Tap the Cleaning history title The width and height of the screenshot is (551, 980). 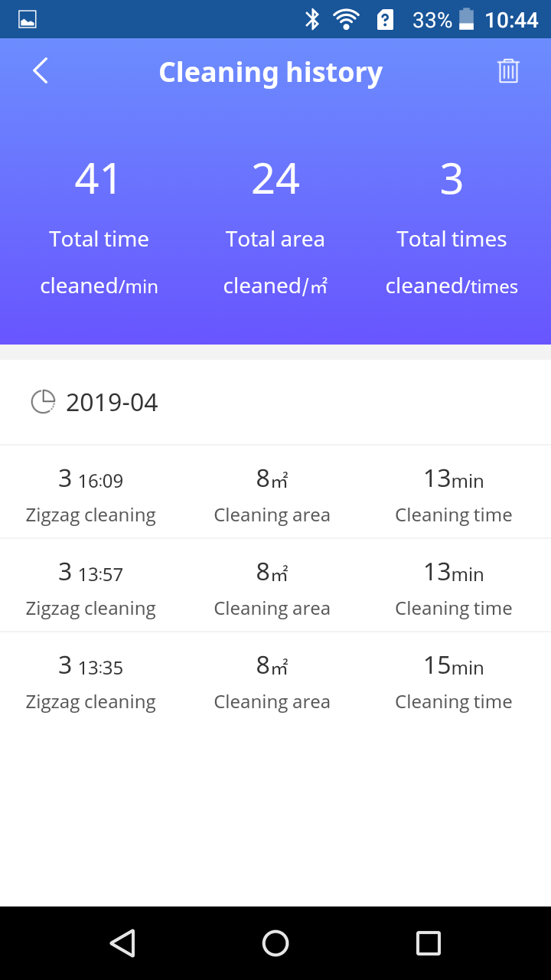270,73
